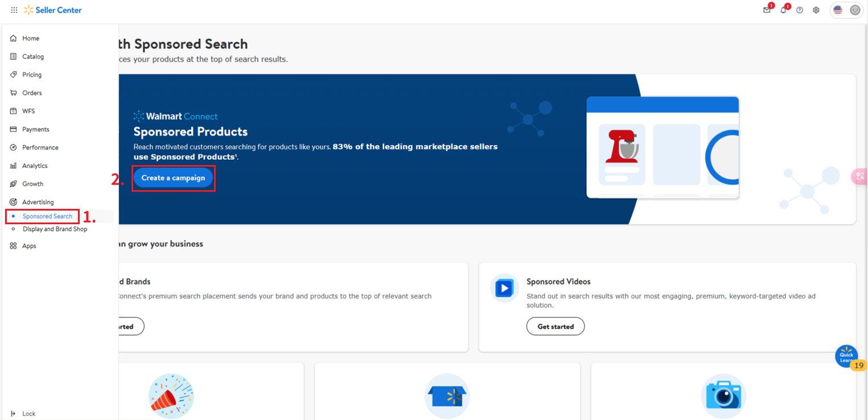Click the megaphone illustration card

[171, 396]
